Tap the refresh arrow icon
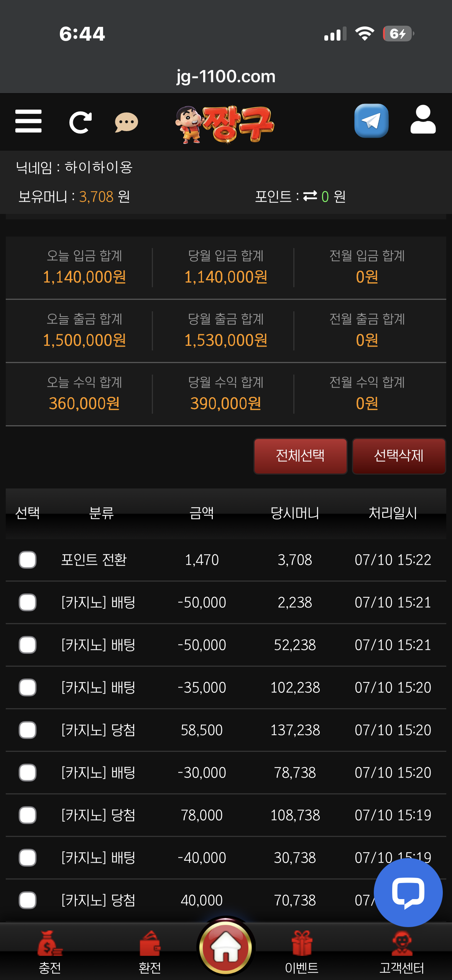This screenshot has height=980, width=452. coord(80,122)
